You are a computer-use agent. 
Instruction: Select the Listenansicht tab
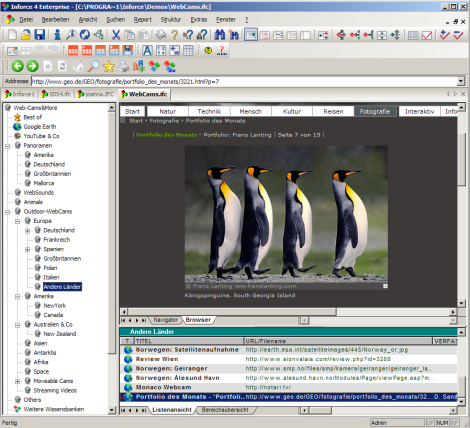click(x=172, y=410)
